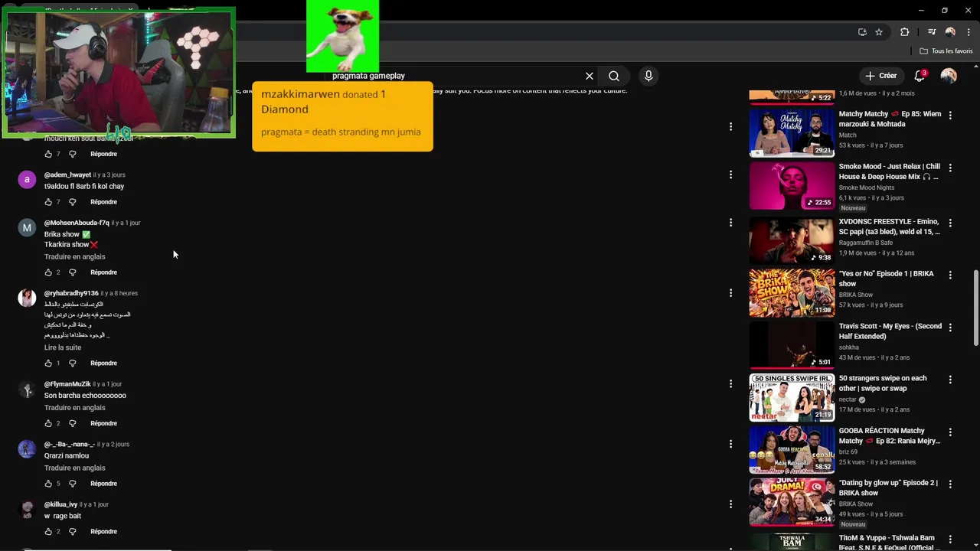Screen dimensions: 980x551
Task: Open more options for adem_hwayet comment
Action: [730, 174]
